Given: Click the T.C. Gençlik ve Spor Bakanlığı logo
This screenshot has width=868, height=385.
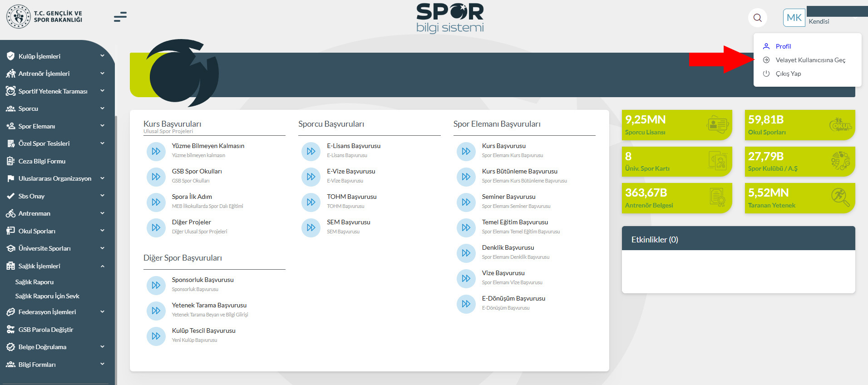Looking at the screenshot, I should pyautogui.click(x=44, y=17).
